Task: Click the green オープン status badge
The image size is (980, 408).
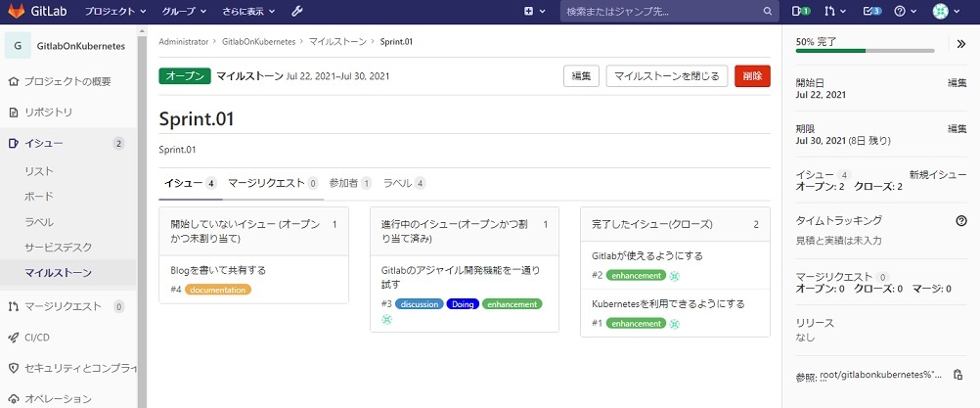Action: click(x=185, y=76)
